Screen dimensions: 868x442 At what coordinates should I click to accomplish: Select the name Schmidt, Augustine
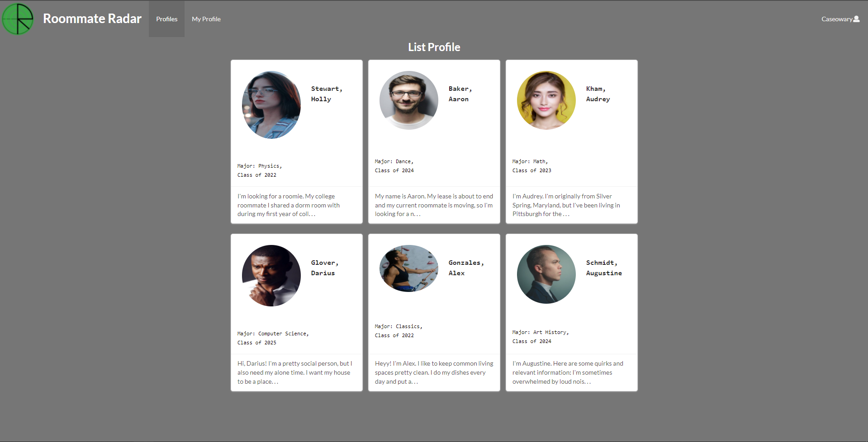604,268
